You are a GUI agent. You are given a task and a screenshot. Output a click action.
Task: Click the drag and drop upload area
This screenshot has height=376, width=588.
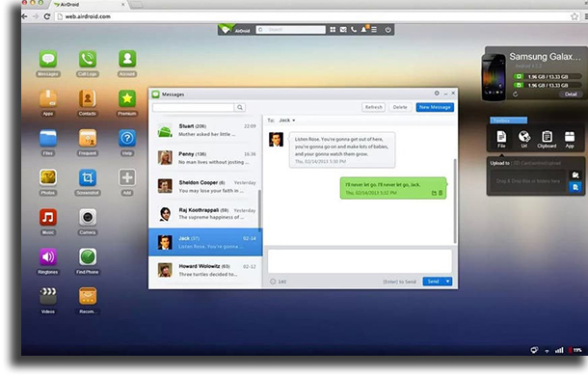pyautogui.click(x=528, y=181)
